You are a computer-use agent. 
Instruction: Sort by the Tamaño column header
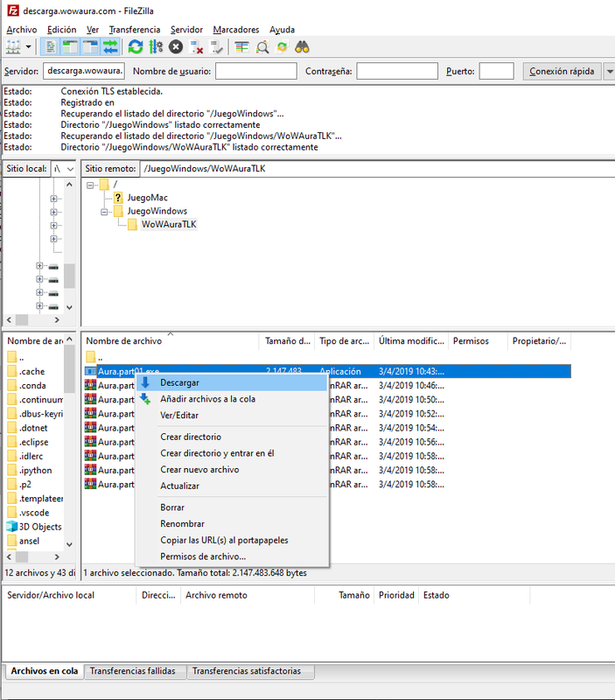(287, 341)
